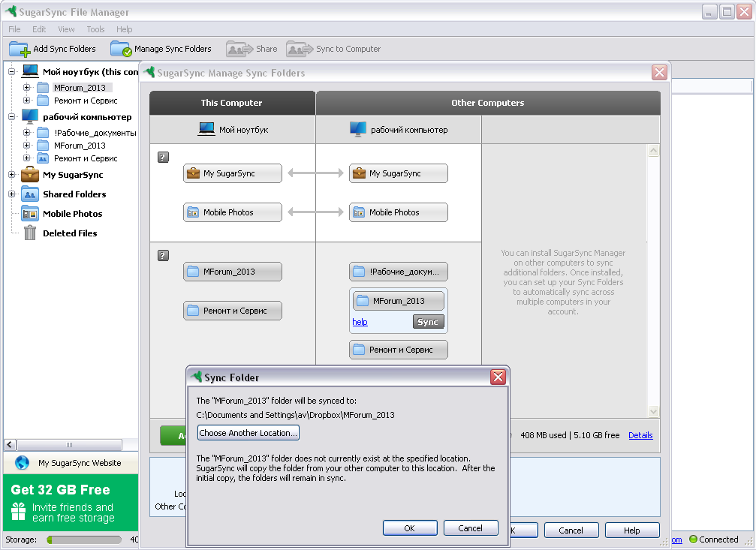Click the My SugarSync Website globe icon
This screenshot has height=550, width=756.
coord(23,463)
